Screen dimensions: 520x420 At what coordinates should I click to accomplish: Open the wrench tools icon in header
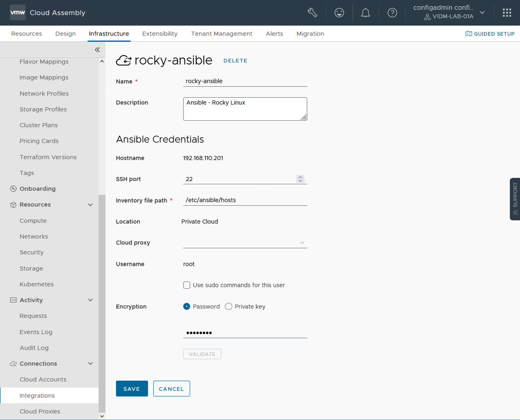(312, 13)
